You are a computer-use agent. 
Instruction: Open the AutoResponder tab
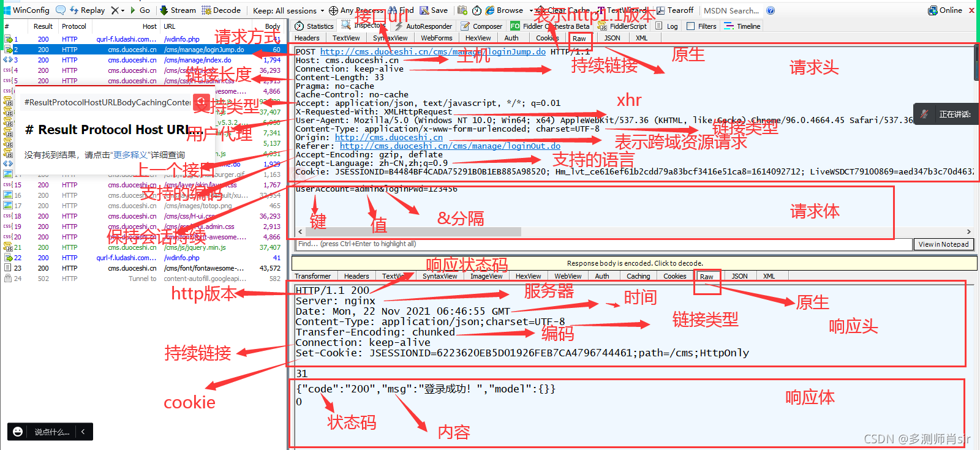pyautogui.click(x=423, y=26)
